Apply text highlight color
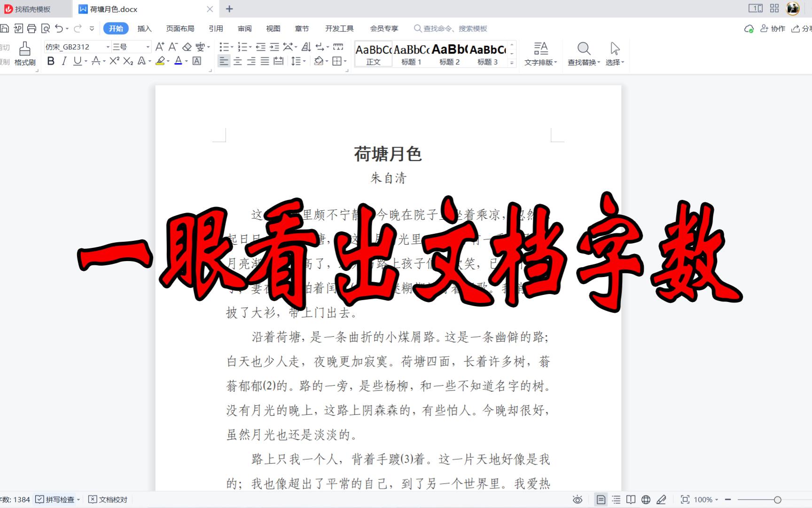The image size is (812, 508). (160, 61)
